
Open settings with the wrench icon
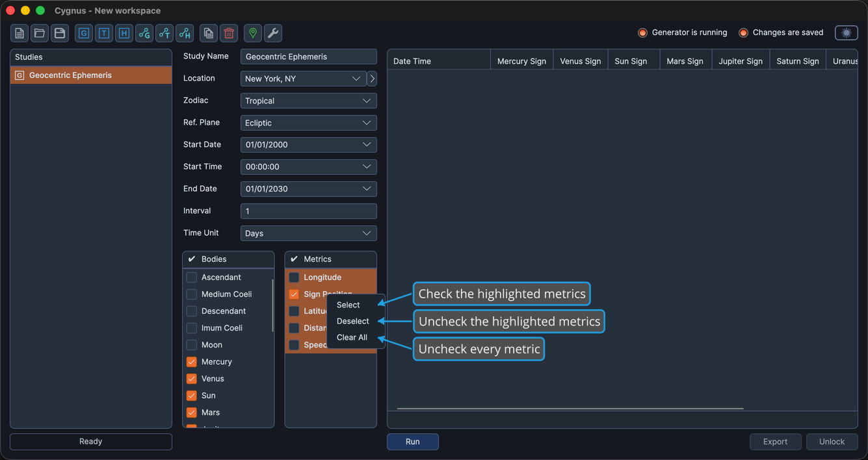[x=273, y=33]
